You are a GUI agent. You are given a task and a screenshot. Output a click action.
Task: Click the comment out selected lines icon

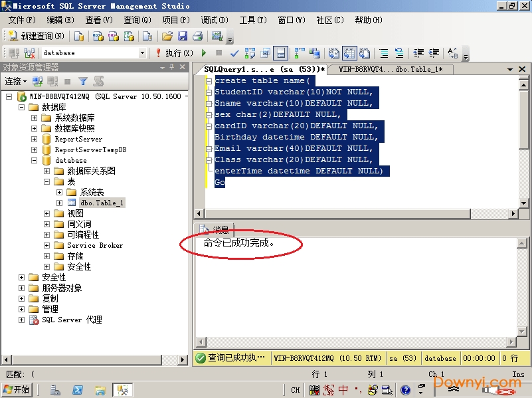click(383, 53)
